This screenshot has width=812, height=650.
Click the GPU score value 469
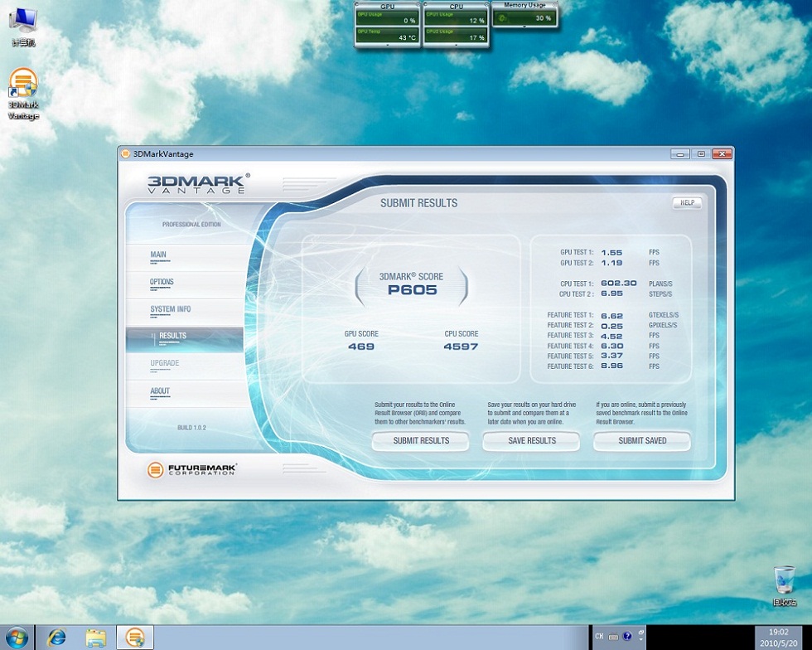tap(361, 347)
